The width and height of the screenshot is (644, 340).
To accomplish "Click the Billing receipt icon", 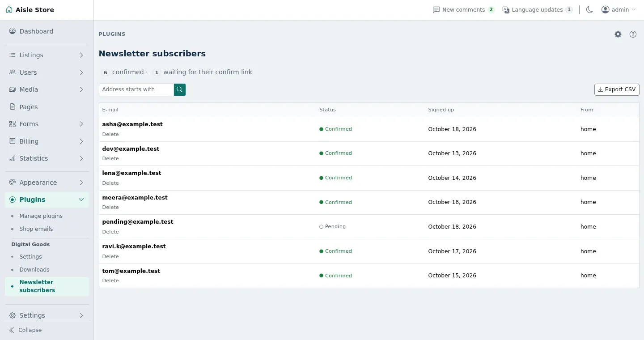I will click(x=13, y=141).
